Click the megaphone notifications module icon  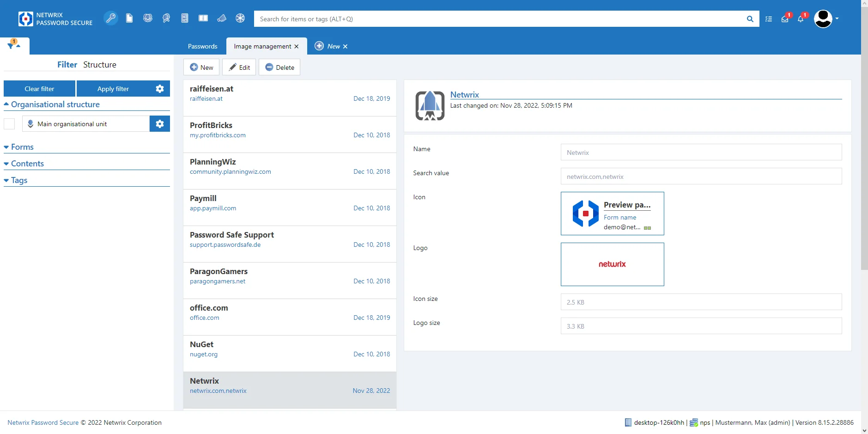[222, 18]
